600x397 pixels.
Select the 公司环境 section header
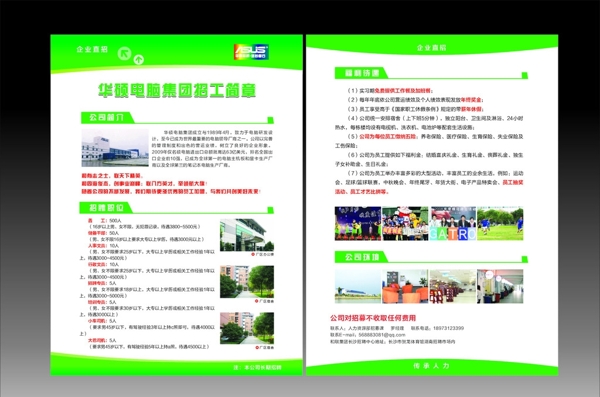click(362, 257)
